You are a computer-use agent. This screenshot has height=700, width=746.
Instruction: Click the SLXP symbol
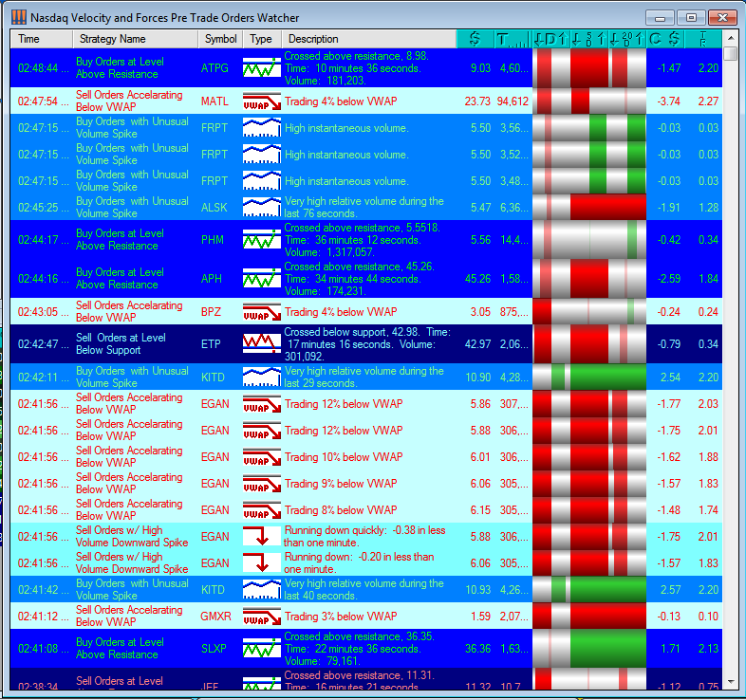(214, 649)
